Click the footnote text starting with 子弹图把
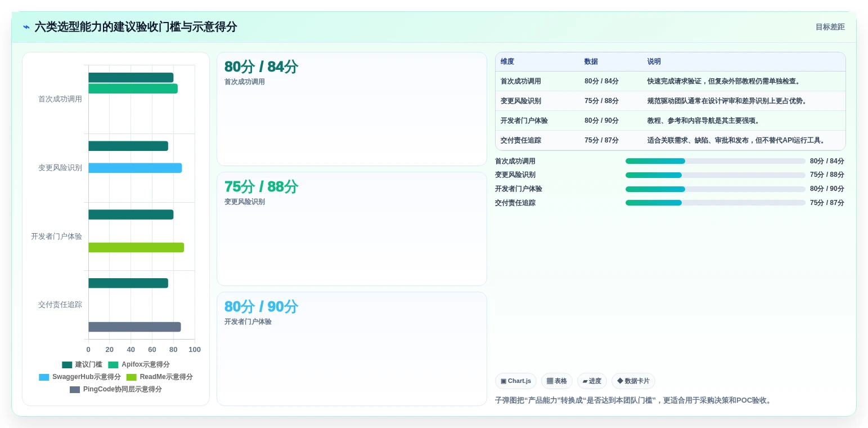868x428 pixels. tap(635, 400)
